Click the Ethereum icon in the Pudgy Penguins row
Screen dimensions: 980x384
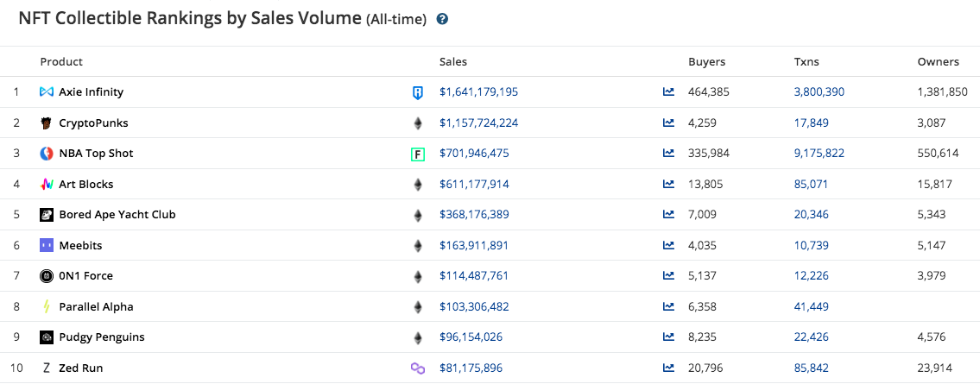click(x=418, y=337)
